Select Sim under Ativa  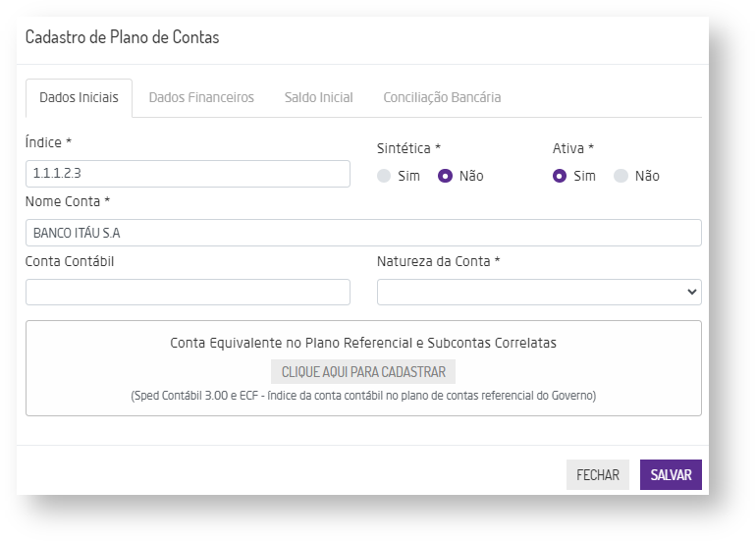[x=560, y=176]
